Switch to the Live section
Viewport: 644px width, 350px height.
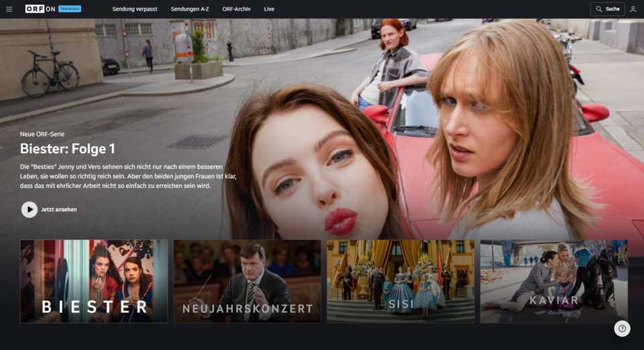[269, 9]
